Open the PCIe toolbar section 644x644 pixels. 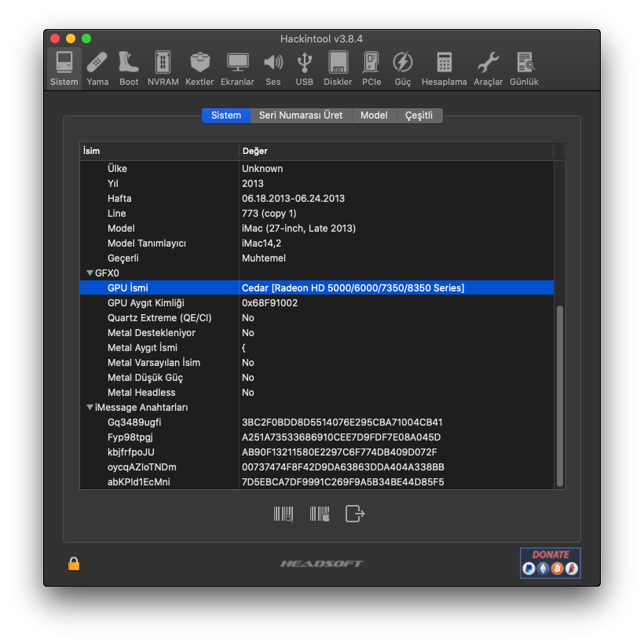tap(371, 68)
